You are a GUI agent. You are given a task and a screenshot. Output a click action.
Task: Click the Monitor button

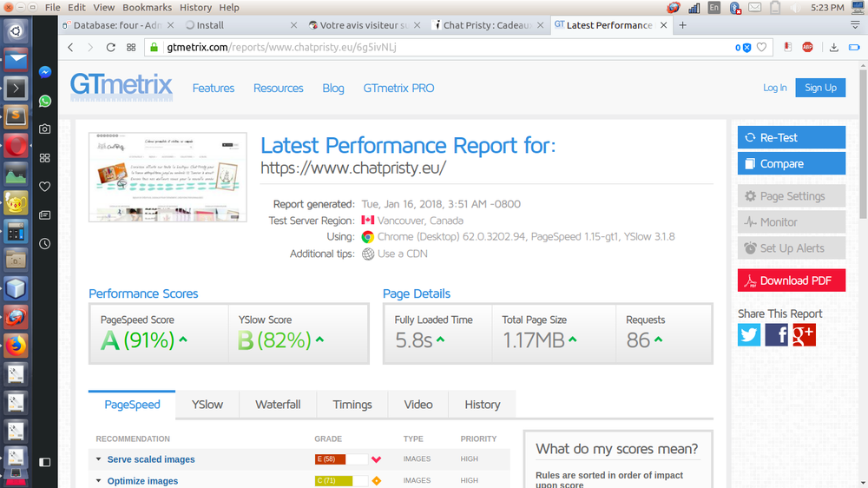(791, 222)
